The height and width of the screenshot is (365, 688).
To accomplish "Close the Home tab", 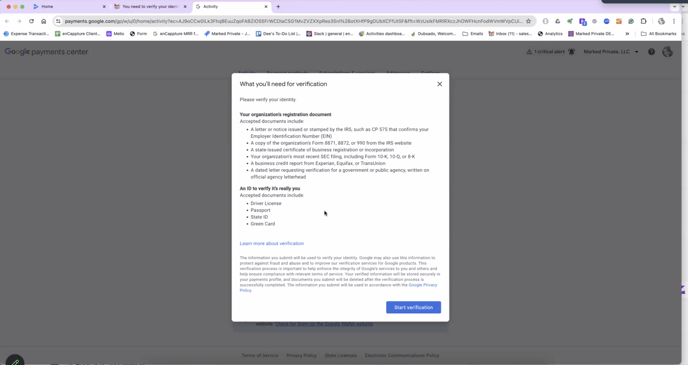I will coord(104,7).
